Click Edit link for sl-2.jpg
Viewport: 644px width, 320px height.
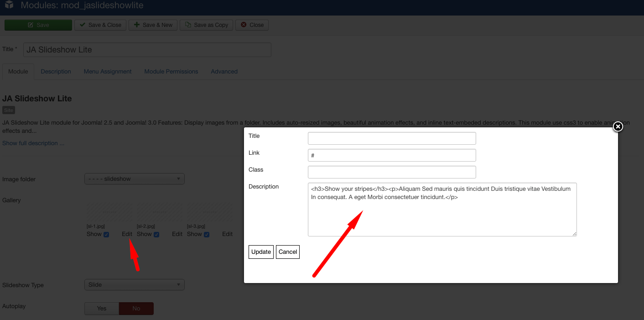point(177,234)
